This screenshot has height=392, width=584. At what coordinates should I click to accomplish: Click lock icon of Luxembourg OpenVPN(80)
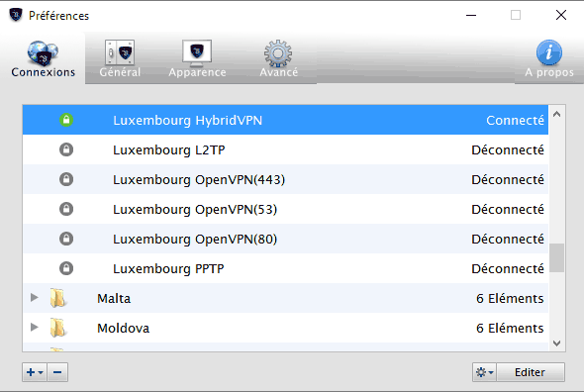click(x=66, y=239)
